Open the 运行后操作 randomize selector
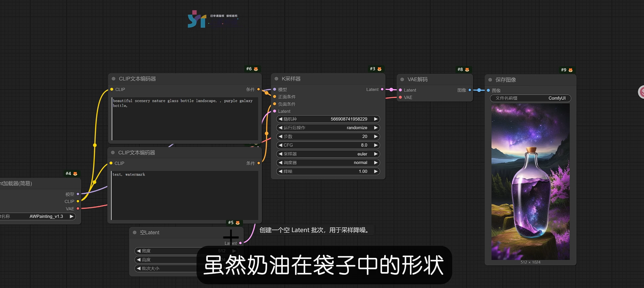Viewport: 644px width, 288px height. tap(328, 128)
